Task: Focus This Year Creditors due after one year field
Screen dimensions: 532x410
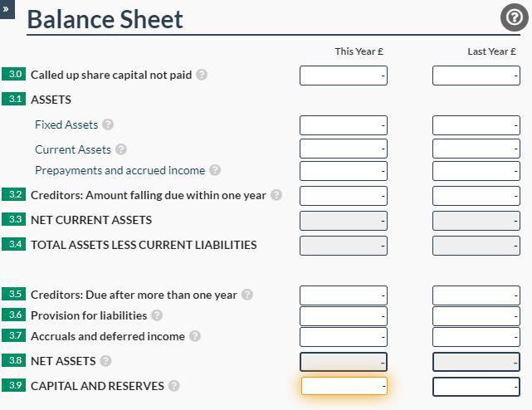Action: coord(344,295)
